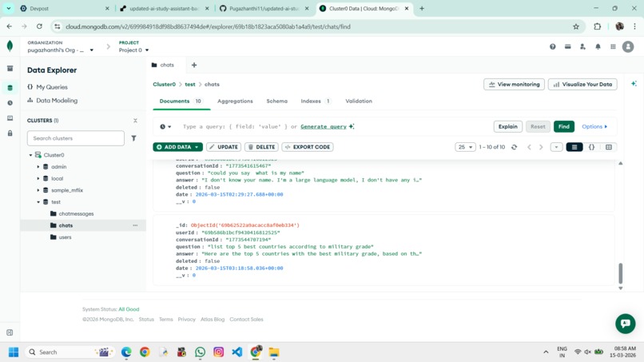
Task: Switch to Indexes tab
Action: 315,101
